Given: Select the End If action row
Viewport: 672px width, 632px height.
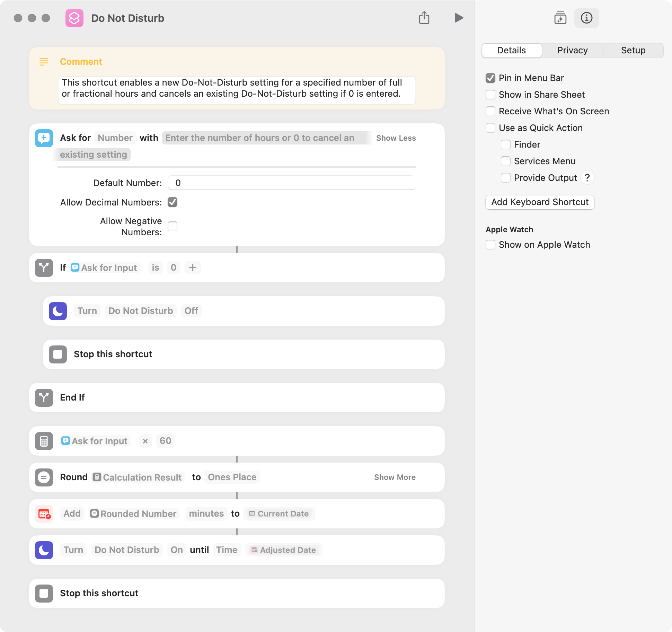Looking at the screenshot, I should point(237,397).
